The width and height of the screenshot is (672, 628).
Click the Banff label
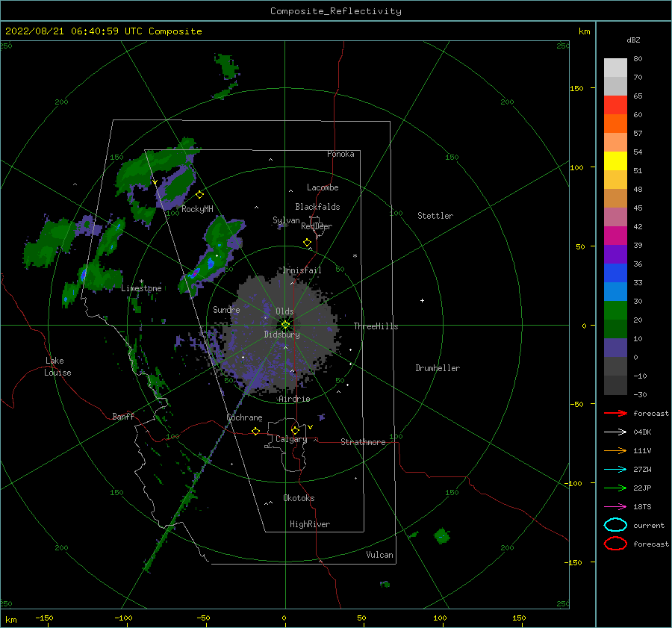123,416
